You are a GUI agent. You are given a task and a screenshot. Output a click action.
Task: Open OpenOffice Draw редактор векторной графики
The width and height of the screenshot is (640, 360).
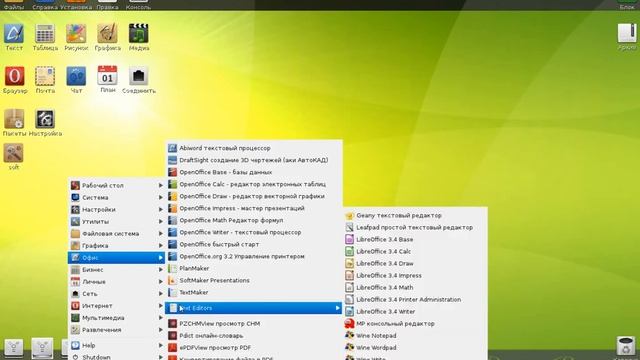point(253,196)
